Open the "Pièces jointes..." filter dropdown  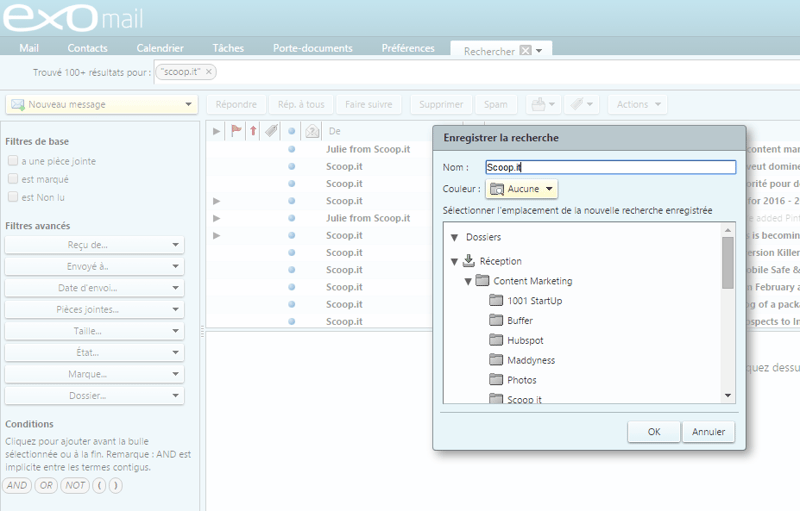tap(94, 310)
